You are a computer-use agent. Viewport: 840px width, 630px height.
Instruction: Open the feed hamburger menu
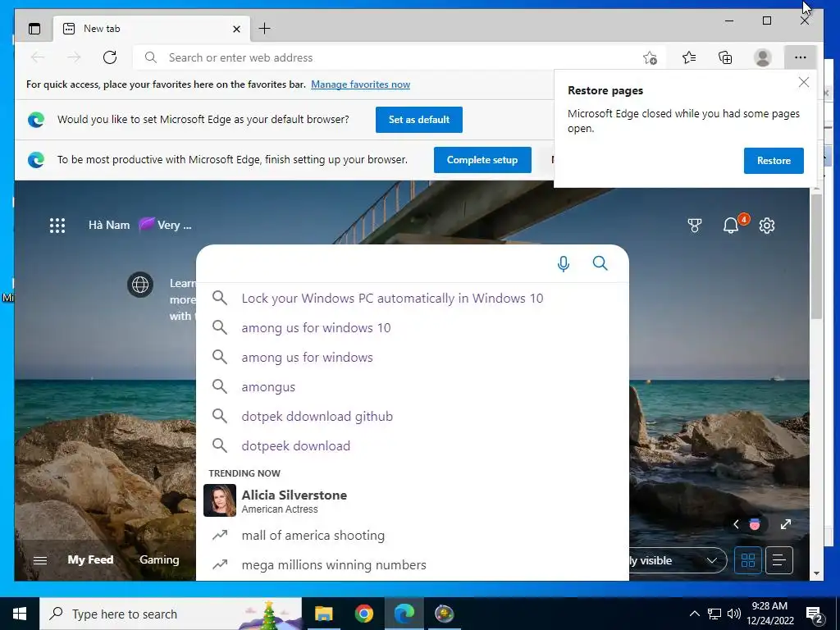pyautogui.click(x=40, y=560)
